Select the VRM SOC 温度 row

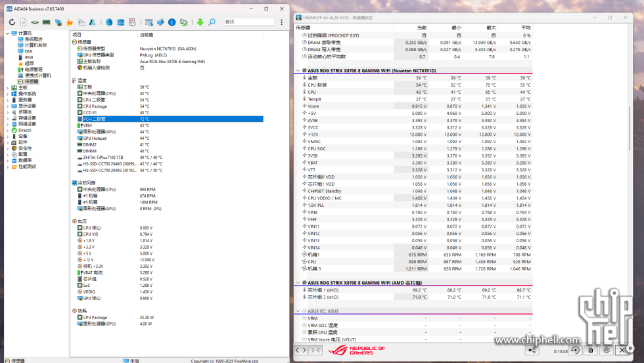click(x=414, y=326)
